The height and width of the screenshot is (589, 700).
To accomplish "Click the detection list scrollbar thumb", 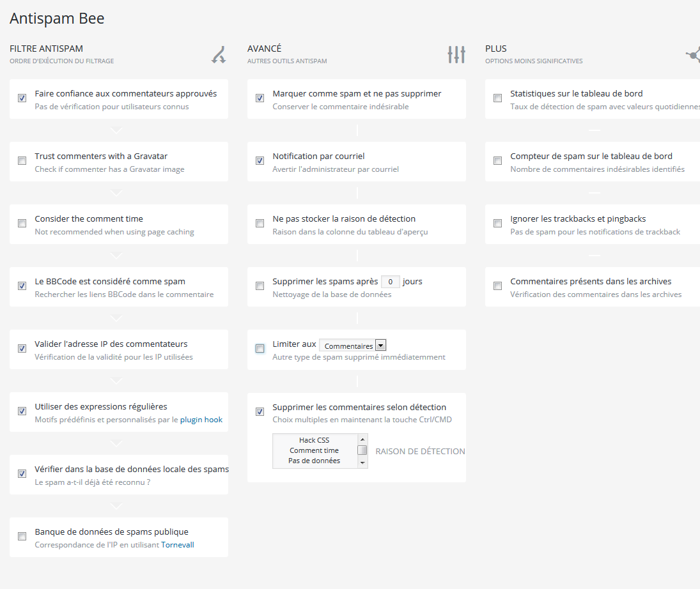I will coord(362,450).
